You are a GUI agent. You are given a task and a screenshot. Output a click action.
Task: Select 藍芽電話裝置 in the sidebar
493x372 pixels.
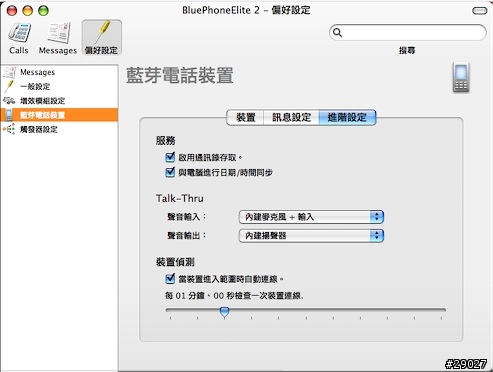pyautogui.click(x=59, y=115)
